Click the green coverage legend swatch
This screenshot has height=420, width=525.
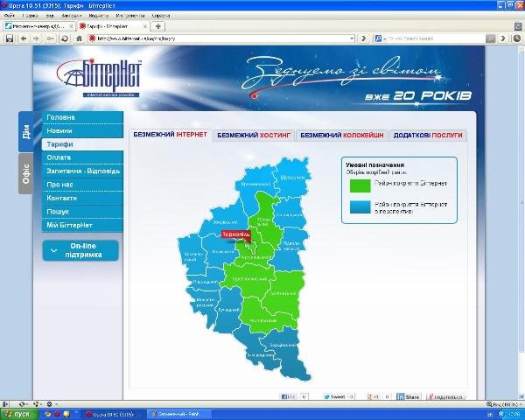(360, 185)
